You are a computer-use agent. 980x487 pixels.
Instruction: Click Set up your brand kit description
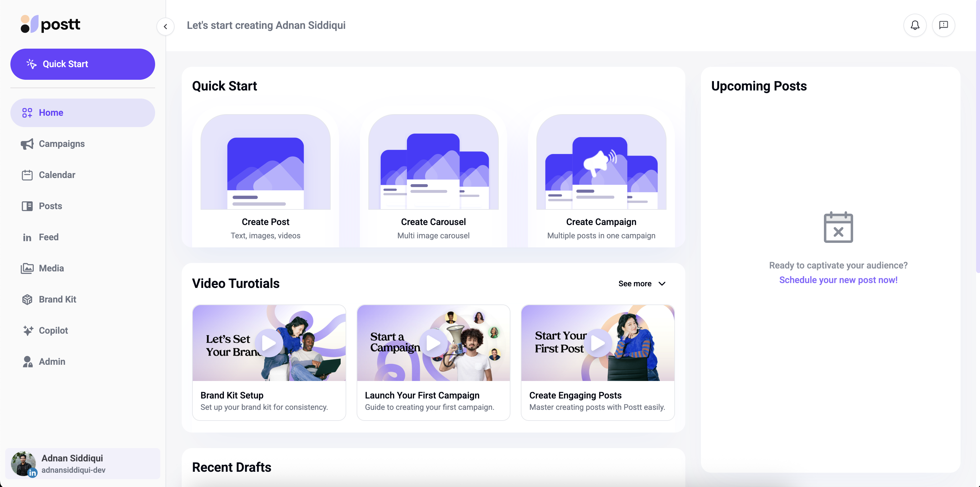(x=264, y=407)
